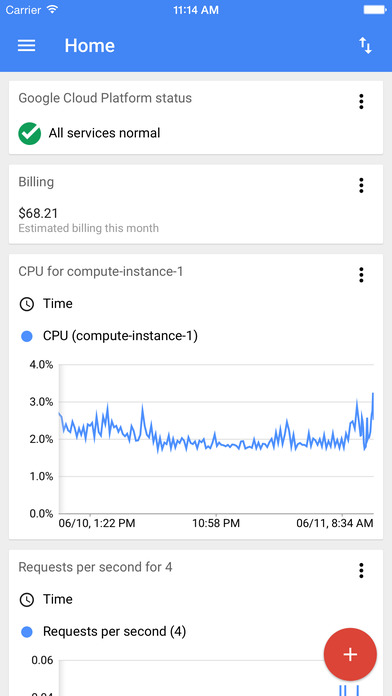Select the Time label in CPU card

pyautogui.click(x=58, y=304)
